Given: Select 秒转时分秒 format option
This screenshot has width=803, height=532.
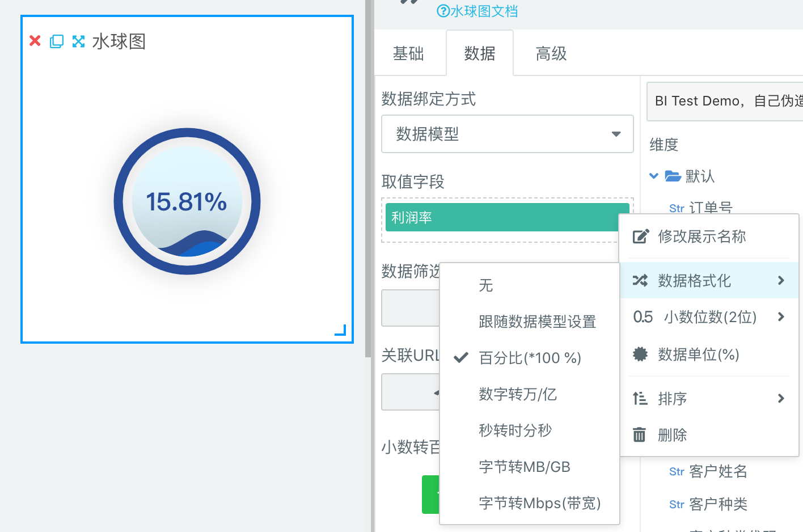Looking at the screenshot, I should click(x=530, y=430).
